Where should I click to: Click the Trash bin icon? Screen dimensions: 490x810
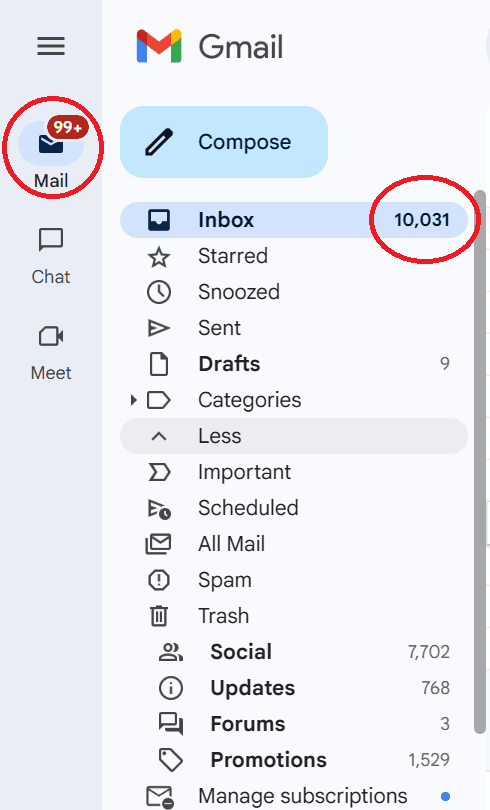(x=159, y=616)
